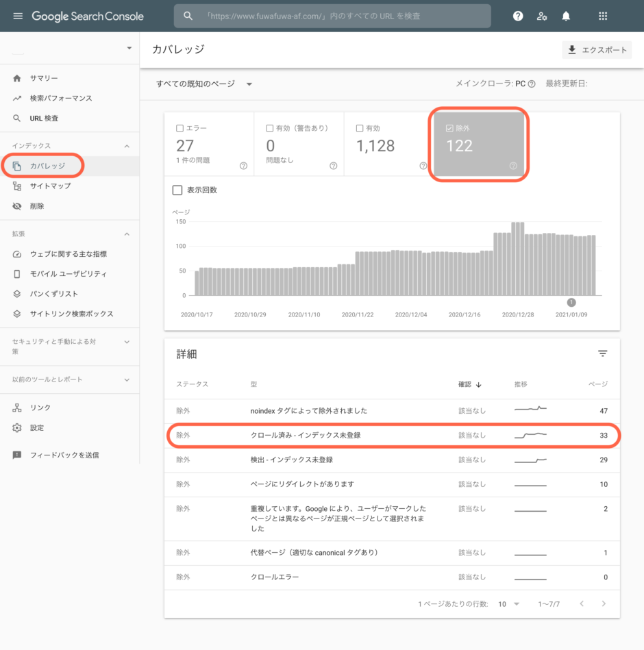Go to previous page of table

click(x=582, y=604)
